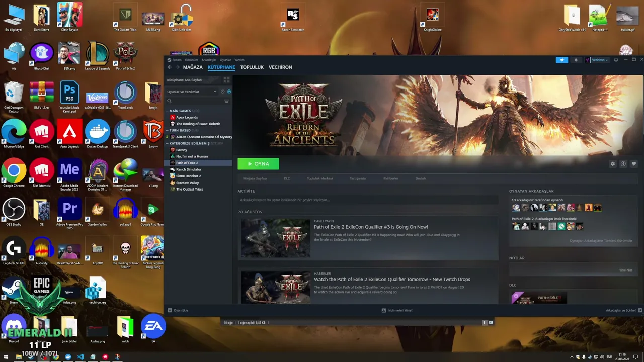Screen dimensions: 644x362
Task: Show Path of Exile 2 game info icon
Action: click(623, 164)
